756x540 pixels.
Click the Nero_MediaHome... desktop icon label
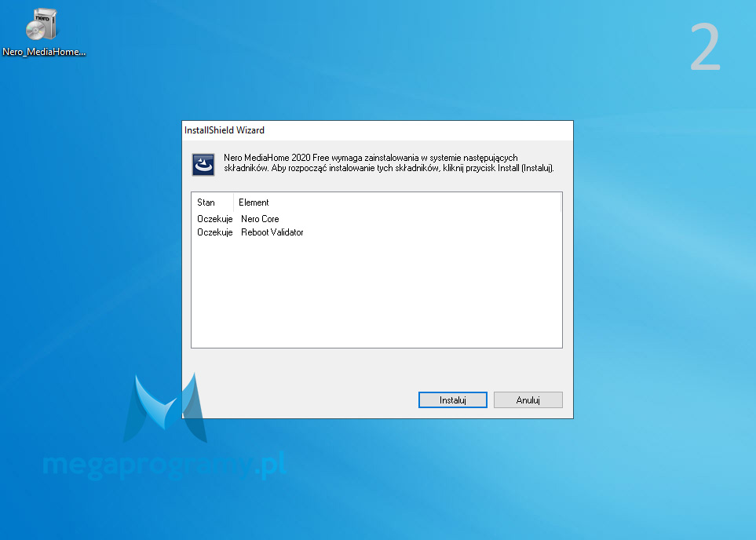[44, 52]
